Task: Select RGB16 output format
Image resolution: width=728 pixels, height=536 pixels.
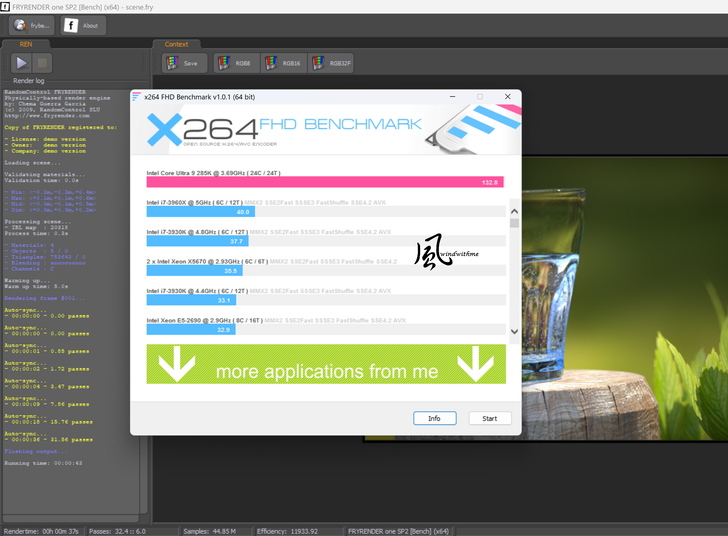Action: click(x=284, y=63)
